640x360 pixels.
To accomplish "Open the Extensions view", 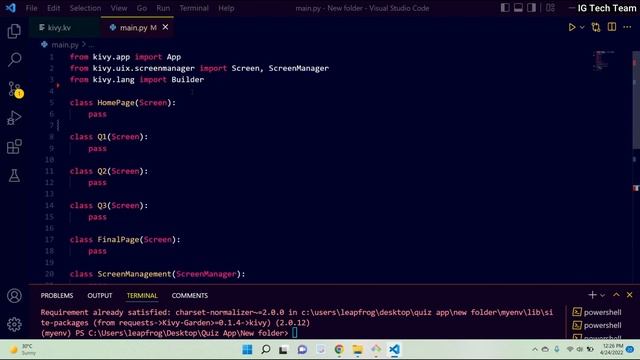I will tap(14, 147).
